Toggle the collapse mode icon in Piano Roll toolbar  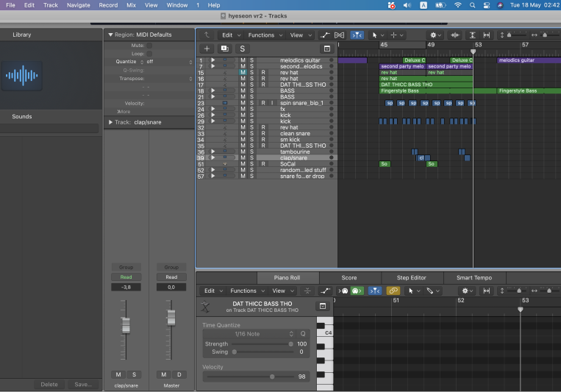point(307,291)
